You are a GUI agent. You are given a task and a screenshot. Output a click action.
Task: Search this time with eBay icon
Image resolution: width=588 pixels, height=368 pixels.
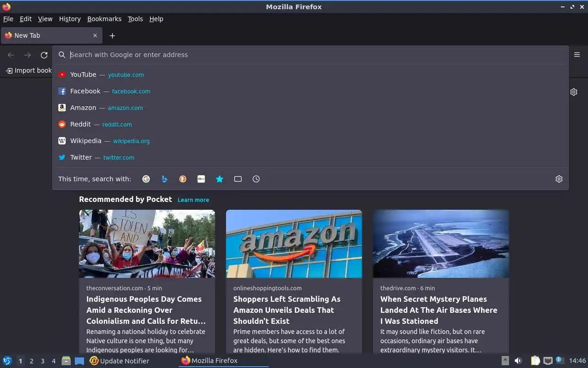pyautogui.click(x=201, y=179)
